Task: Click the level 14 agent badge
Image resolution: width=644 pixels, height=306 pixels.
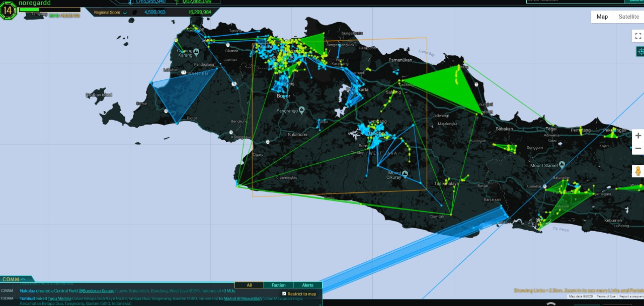Action: pyautogui.click(x=9, y=11)
